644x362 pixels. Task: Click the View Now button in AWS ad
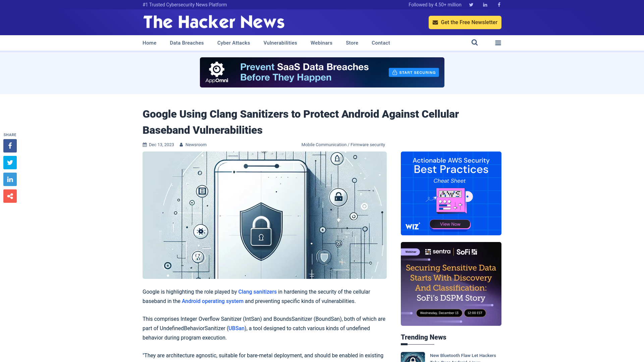coord(449,224)
